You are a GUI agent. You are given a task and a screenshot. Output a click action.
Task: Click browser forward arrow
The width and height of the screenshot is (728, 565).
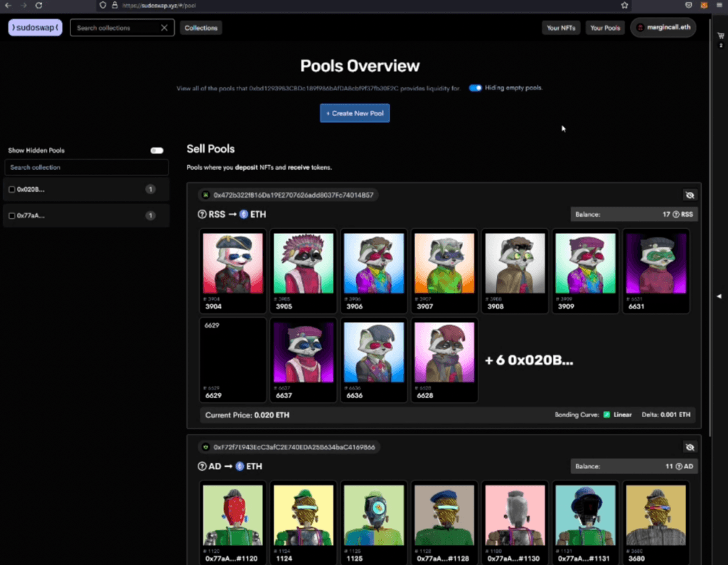[x=23, y=6]
